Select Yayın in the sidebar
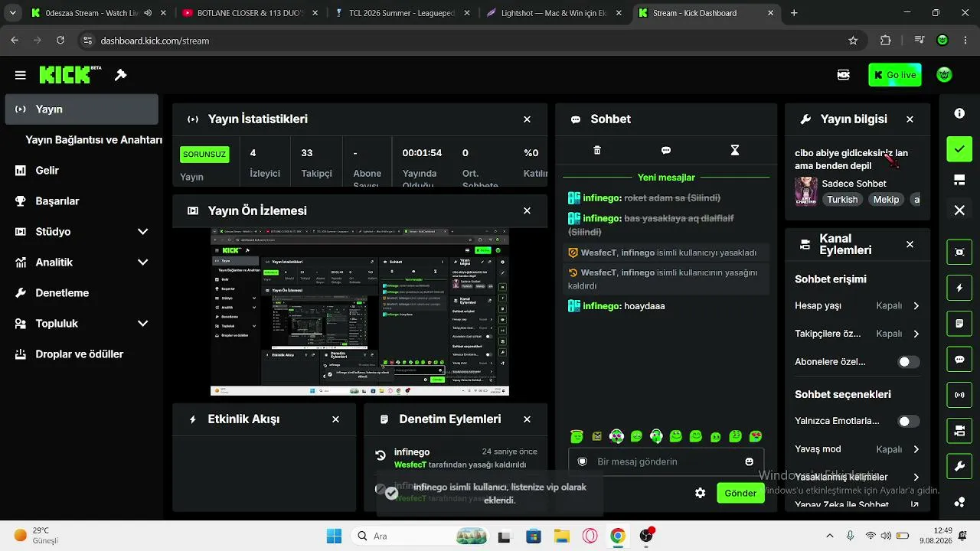Image resolution: width=980 pixels, height=551 pixels. pyautogui.click(x=81, y=109)
